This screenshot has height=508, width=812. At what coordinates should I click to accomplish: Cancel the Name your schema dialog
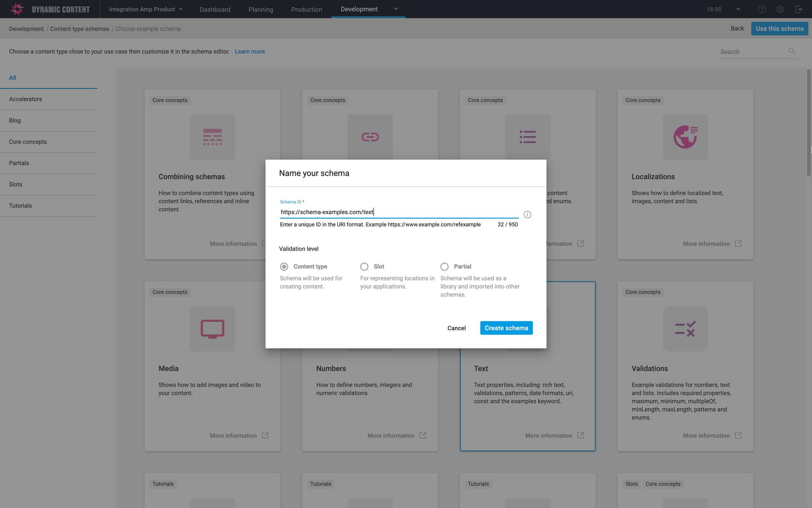coord(456,328)
